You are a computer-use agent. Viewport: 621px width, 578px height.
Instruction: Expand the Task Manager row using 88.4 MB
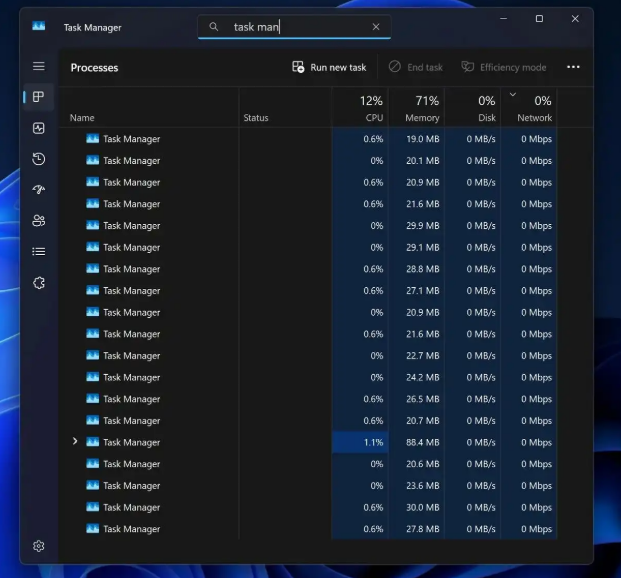tap(75, 441)
